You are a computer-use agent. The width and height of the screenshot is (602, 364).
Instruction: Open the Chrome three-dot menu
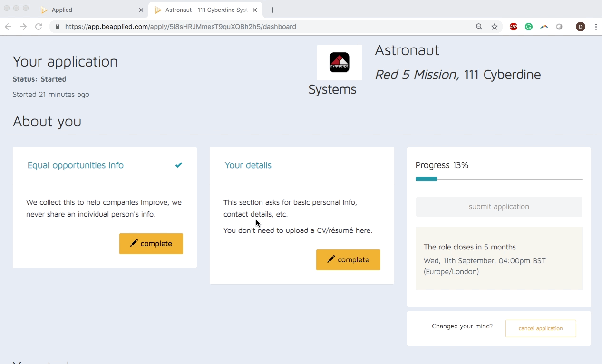pyautogui.click(x=596, y=27)
